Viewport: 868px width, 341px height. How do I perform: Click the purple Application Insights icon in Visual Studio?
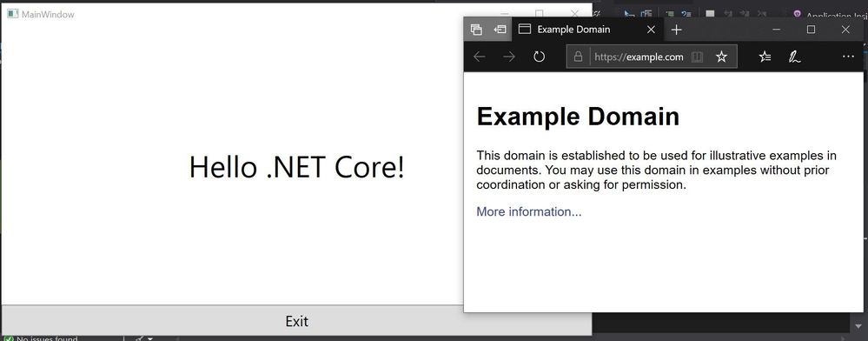click(x=797, y=15)
